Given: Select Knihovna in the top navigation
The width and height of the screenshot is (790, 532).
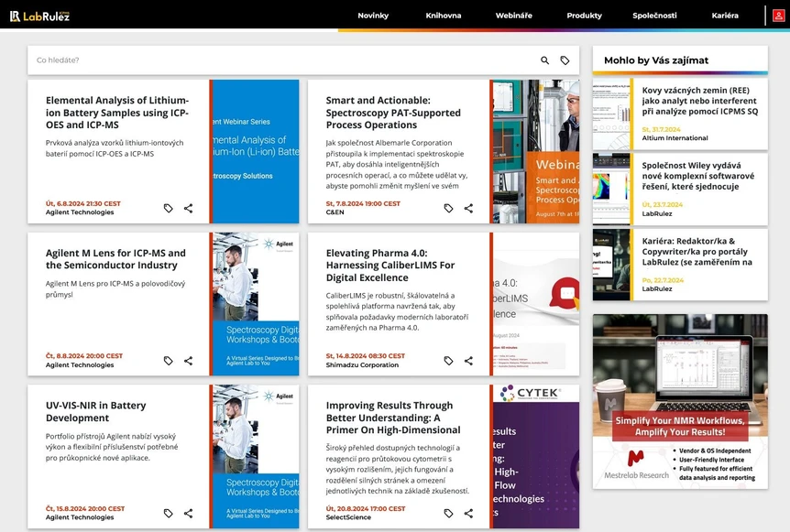Looking at the screenshot, I should tap(444, 16).
